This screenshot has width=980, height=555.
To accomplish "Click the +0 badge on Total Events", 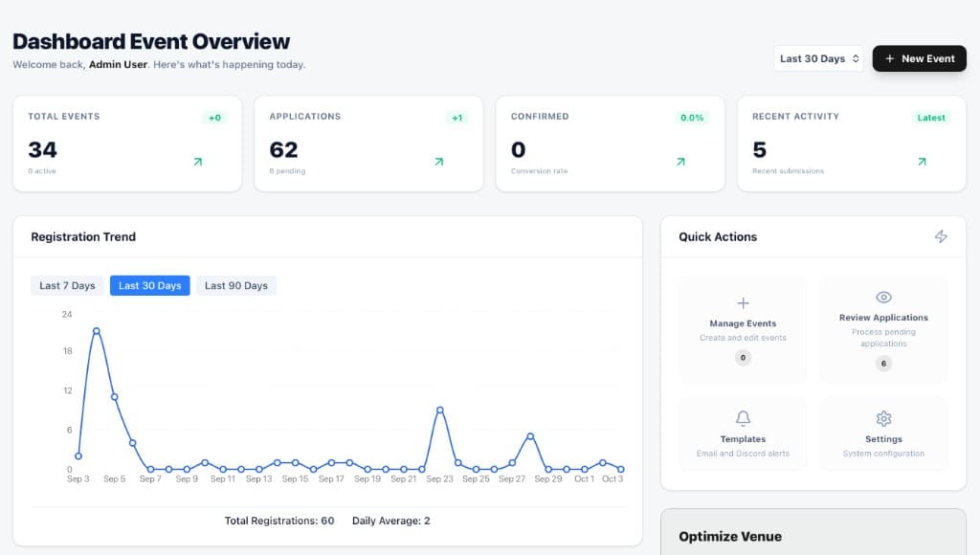I will tap(214, 118).
